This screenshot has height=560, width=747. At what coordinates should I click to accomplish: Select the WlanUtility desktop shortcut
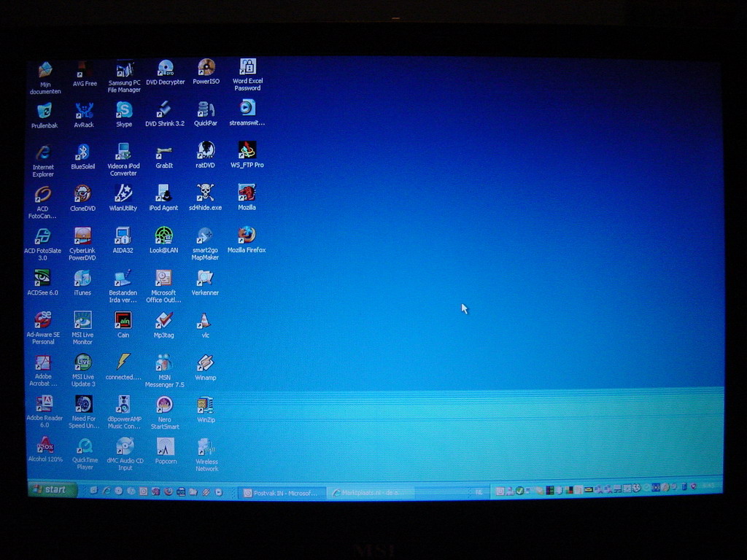pos(123,198)
